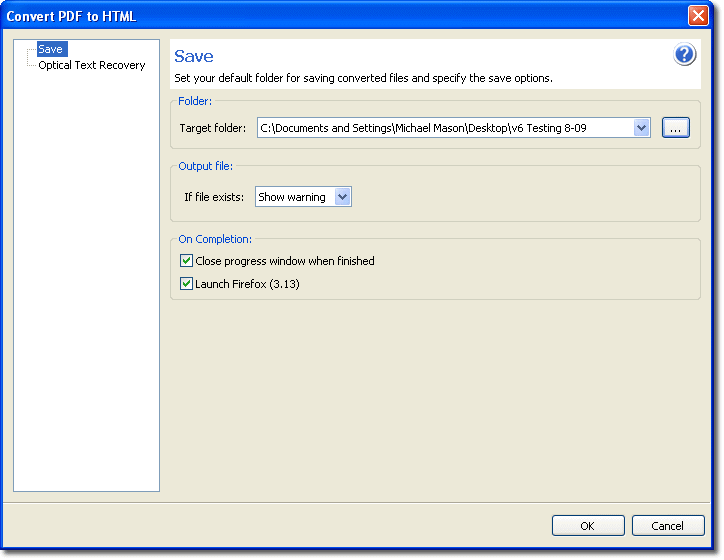Click the If file exists text label
The image size is (724, 560).
(x=214, y=197)
